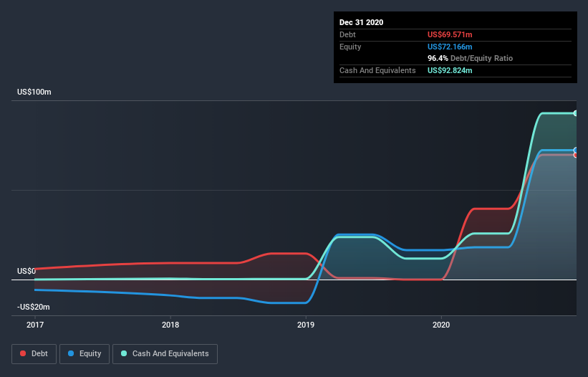Click the Equity row label in tooltip
This screenshot has height=377, width=588.
(350, 47)
